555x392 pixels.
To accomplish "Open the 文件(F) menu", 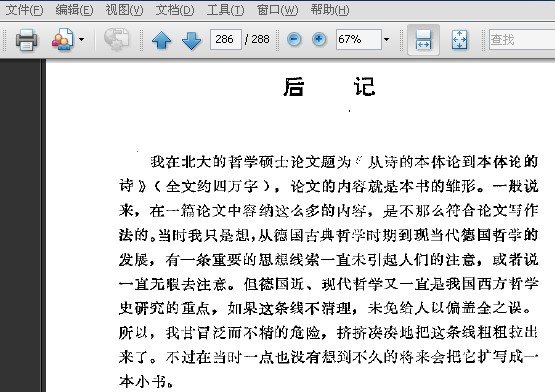I will tap(24, 10).
